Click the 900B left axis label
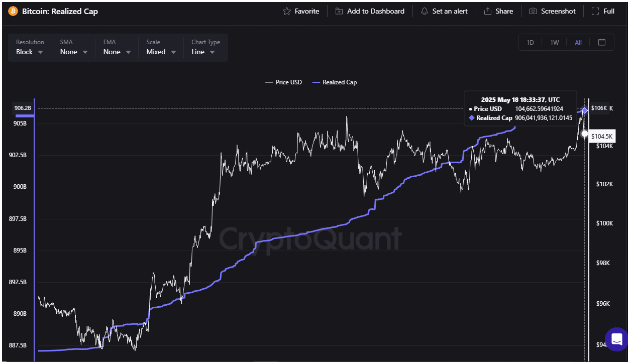 pos(20,187)
